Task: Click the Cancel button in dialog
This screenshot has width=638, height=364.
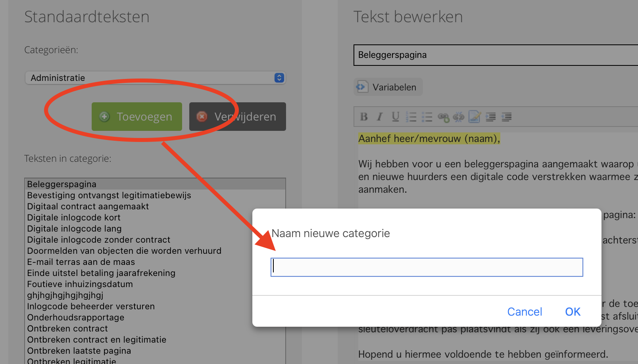Action: tap(525, 312)
